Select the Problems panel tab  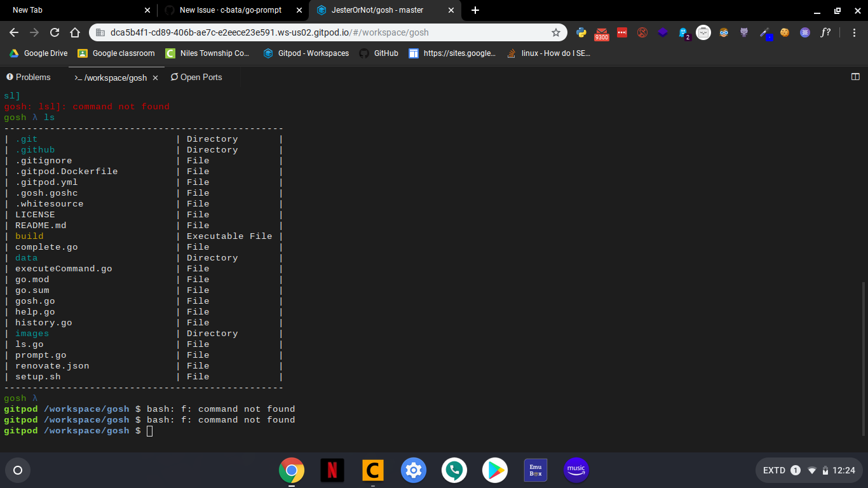pos(29,77)
